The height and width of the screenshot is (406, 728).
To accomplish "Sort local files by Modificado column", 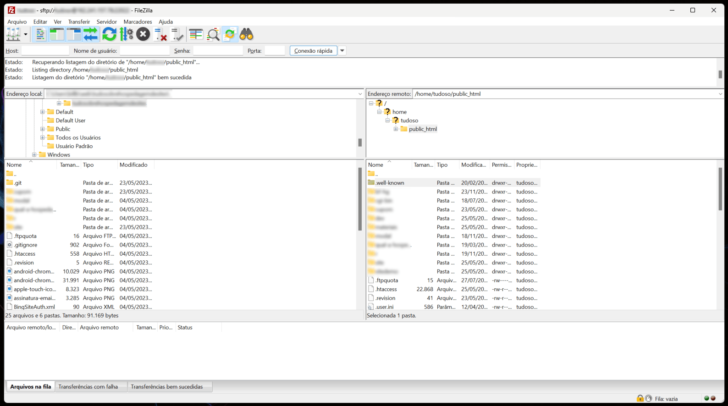I will pos(136,165).
